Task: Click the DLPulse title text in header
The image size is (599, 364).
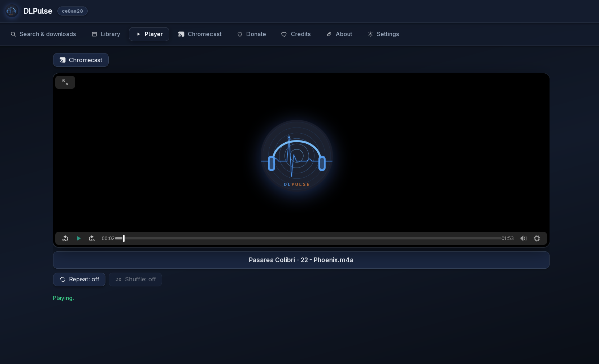Action: point(38,11)
